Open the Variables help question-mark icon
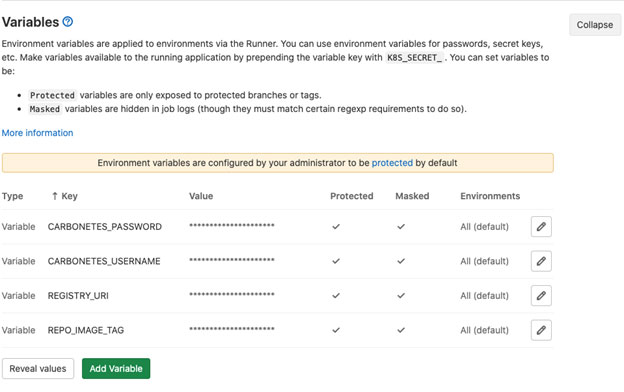624x392 pixels. 68,21
